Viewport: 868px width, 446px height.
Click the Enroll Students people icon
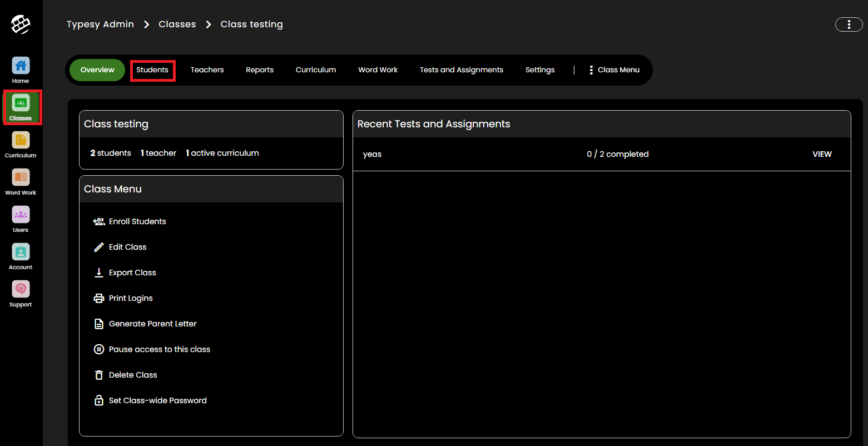(x=99, y=221)
